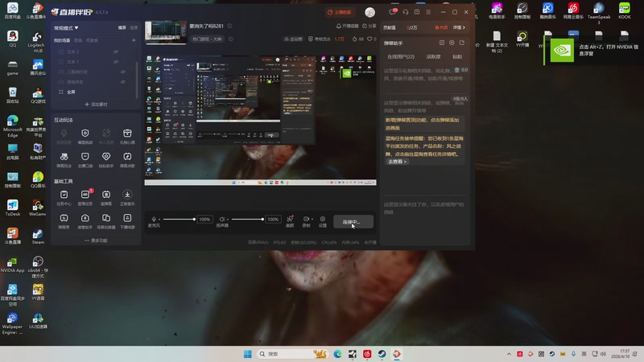Adjust speaker volume slider
644x362 pixels.
pyautogui.click(x=247, y=219)
